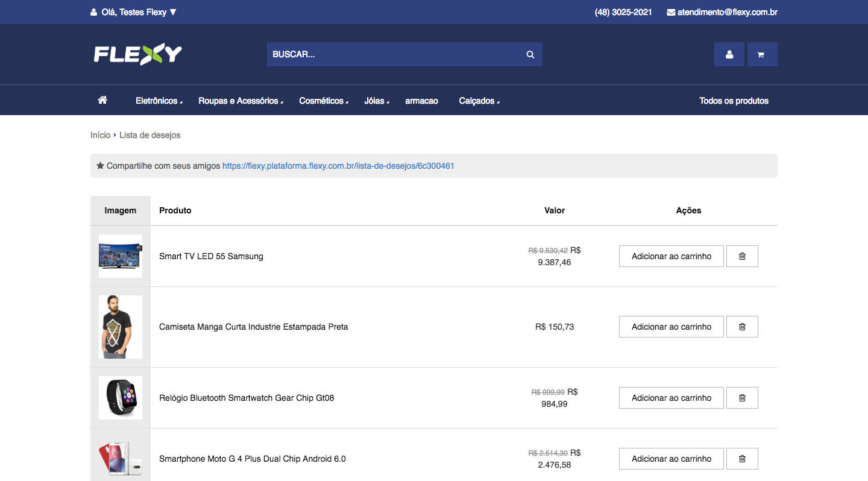Click product name Smart TV LED 55 Samsung
The width and height of the screenshot is (868, 481).
[211, 256]
